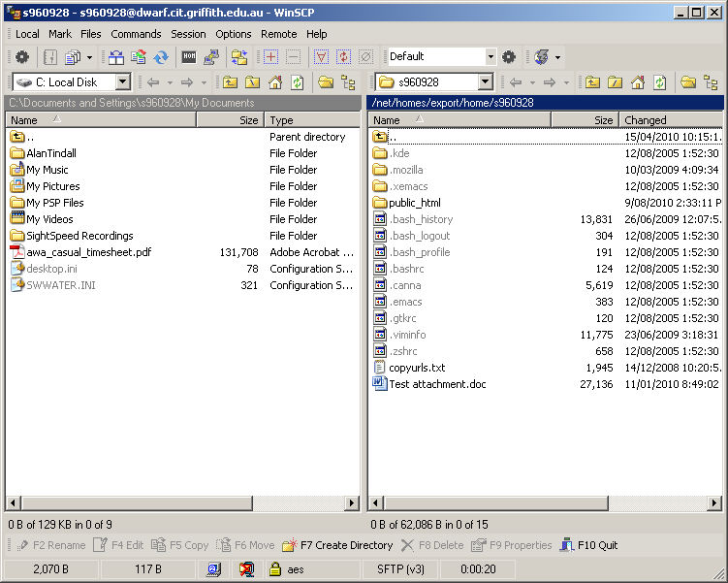
Task: Open the Session menu
Action: coord(188,34)
